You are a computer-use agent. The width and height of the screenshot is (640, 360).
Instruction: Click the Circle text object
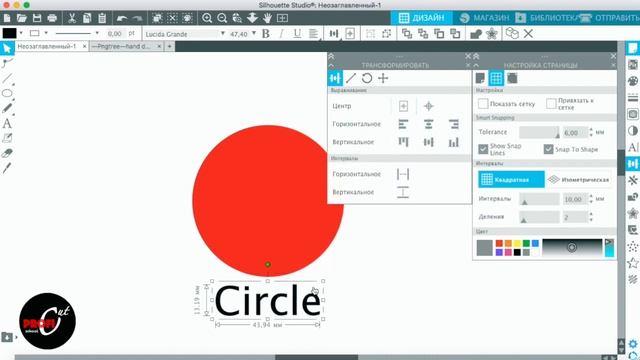coord(267,301)
